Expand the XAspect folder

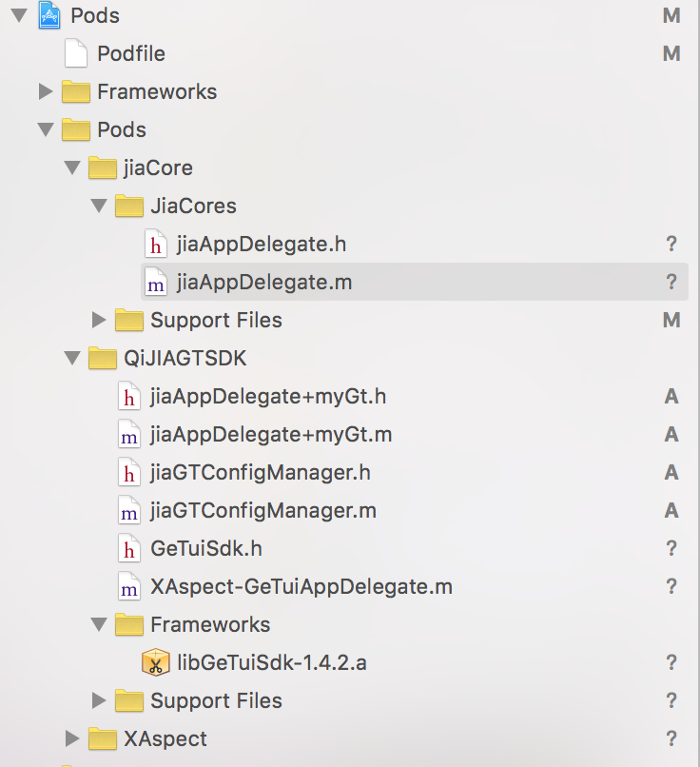pyautogui.click(x=71, y=738)
